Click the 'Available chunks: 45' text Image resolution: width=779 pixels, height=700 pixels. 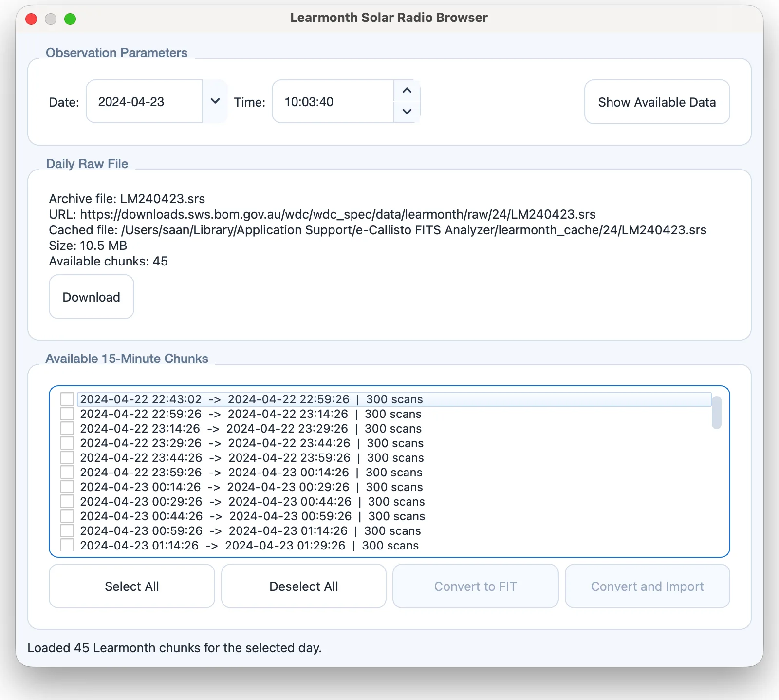coord(109,261)
